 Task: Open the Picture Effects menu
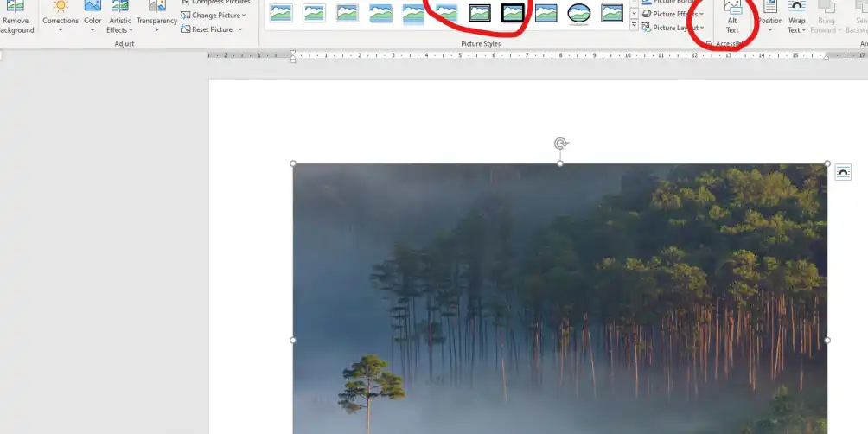point(673,15)
